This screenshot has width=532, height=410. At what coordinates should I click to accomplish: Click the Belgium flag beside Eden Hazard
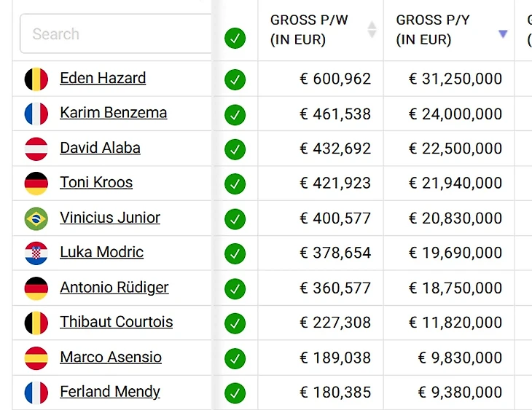click(x=36, y=79)
